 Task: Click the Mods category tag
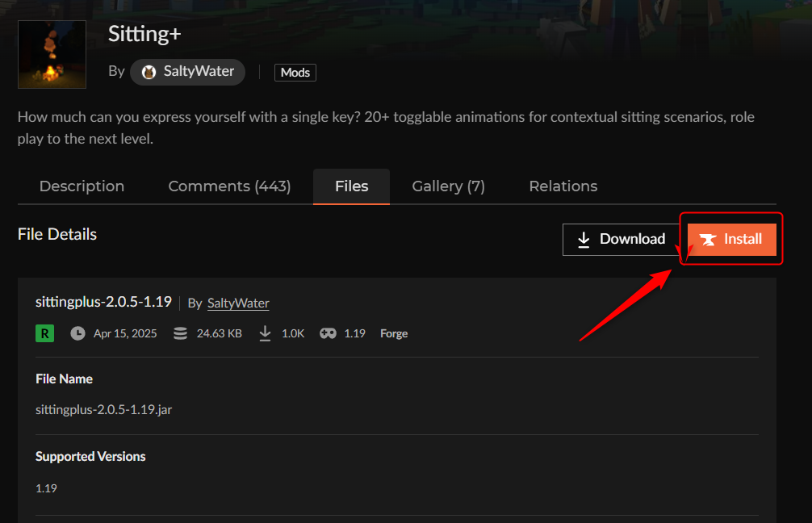[x=295, y=73]
